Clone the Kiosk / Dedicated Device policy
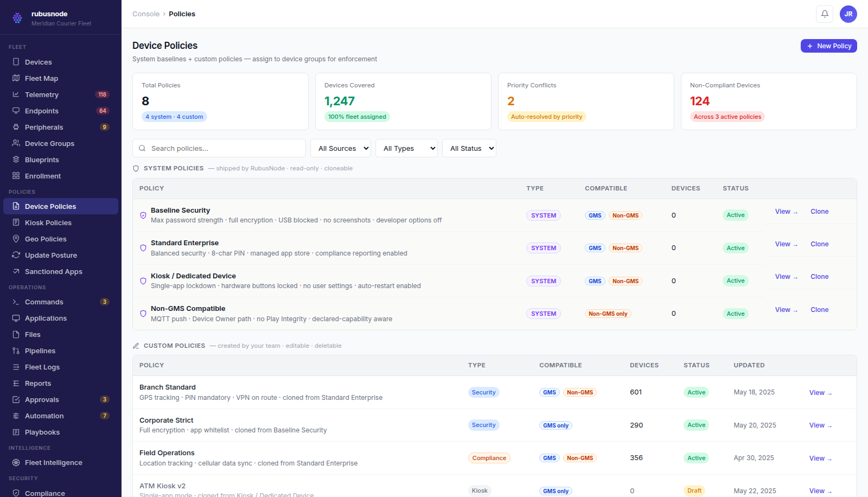 click(x=820, y=277)
